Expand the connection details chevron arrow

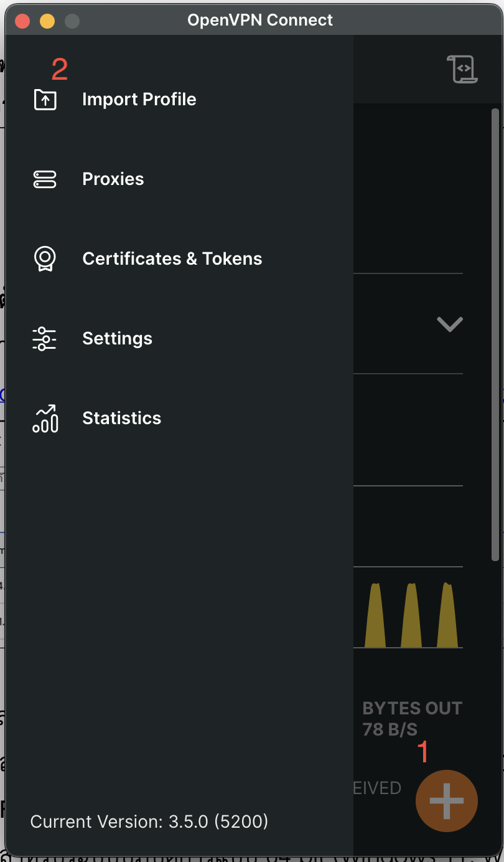point(449,324)
